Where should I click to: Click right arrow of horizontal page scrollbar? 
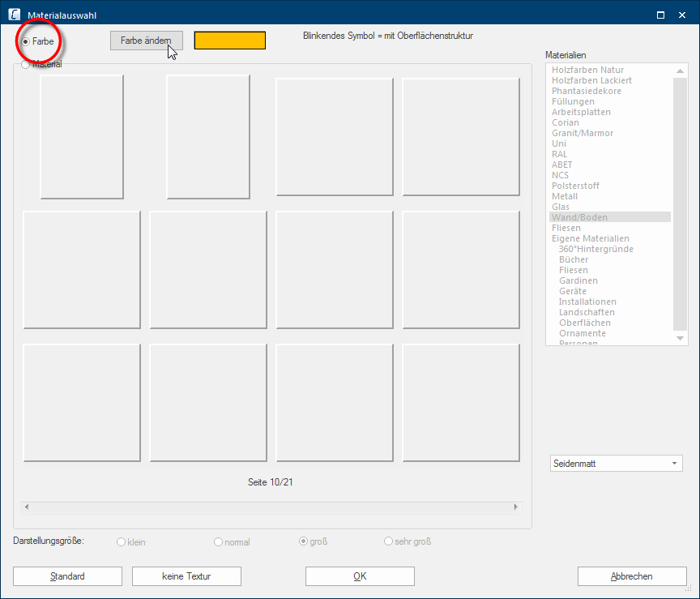point(515,507)
